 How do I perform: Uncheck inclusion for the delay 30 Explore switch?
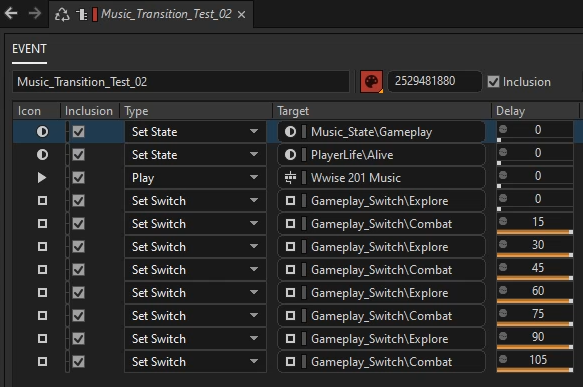tap(78, 246)
